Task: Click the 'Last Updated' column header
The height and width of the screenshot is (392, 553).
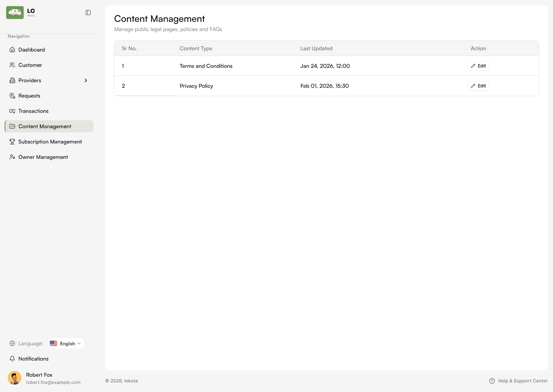Action: (x=317, y=48)
